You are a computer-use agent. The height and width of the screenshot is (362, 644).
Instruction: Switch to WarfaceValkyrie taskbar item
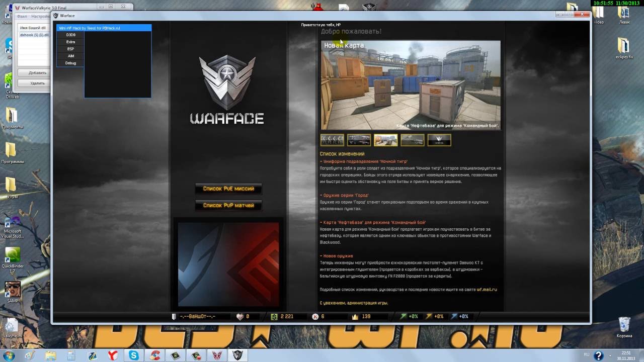point(217,355)
